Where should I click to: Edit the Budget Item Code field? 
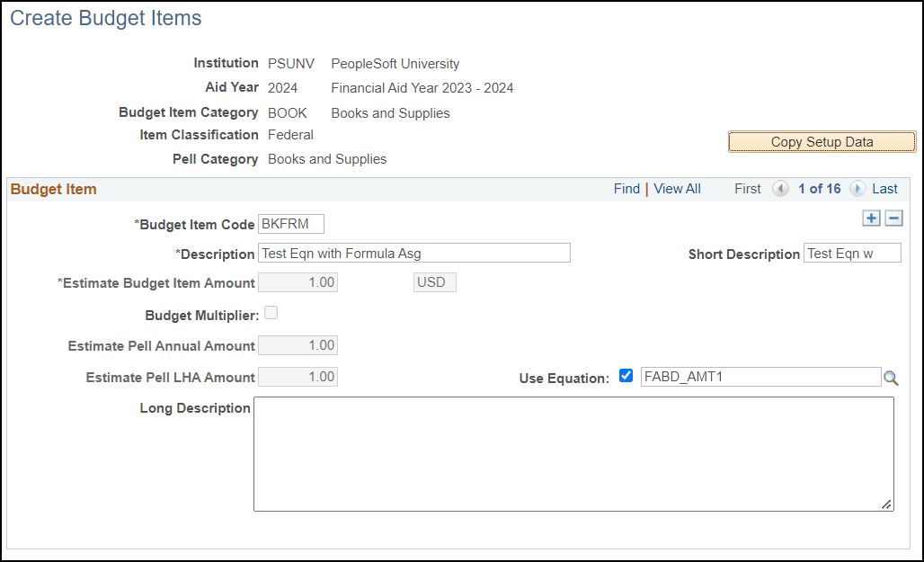pyautogui.click(x=289, y=223)
